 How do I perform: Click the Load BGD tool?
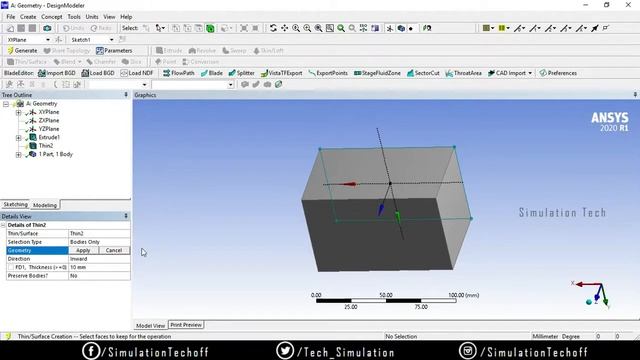(98, 73)
